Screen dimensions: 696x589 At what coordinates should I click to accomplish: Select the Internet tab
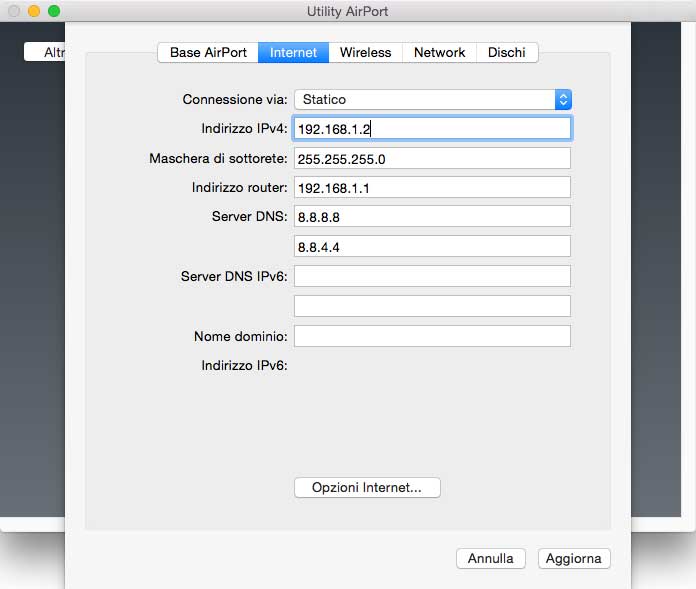[x=293, y=53]
